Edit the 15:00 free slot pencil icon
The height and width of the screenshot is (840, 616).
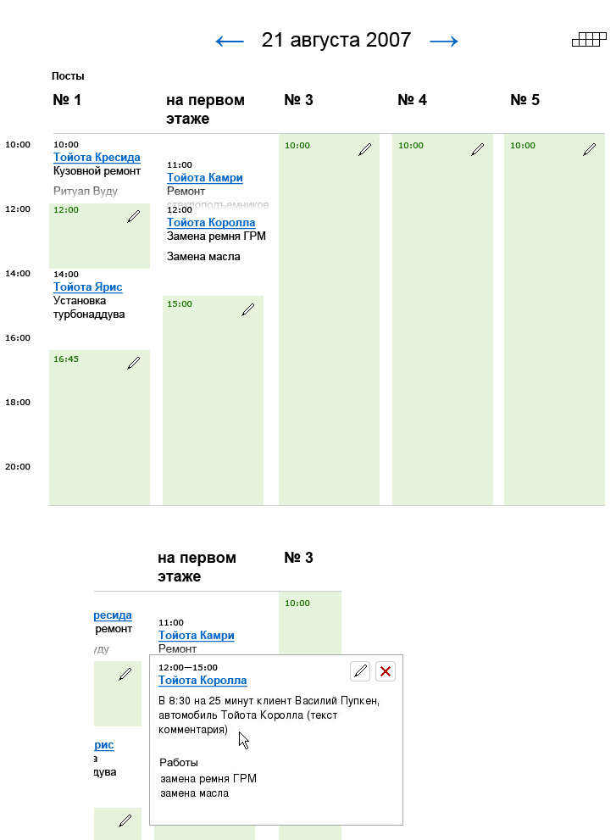(x=247, y=310)
